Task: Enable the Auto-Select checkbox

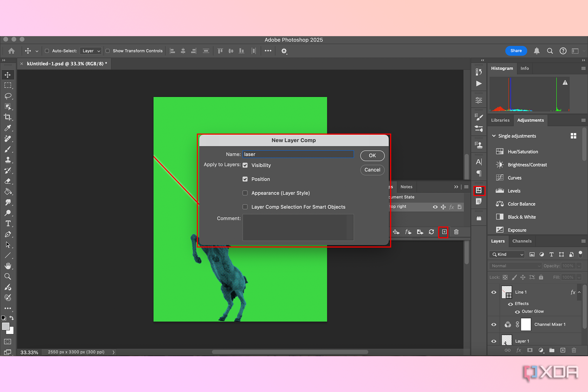Action: 47,51
